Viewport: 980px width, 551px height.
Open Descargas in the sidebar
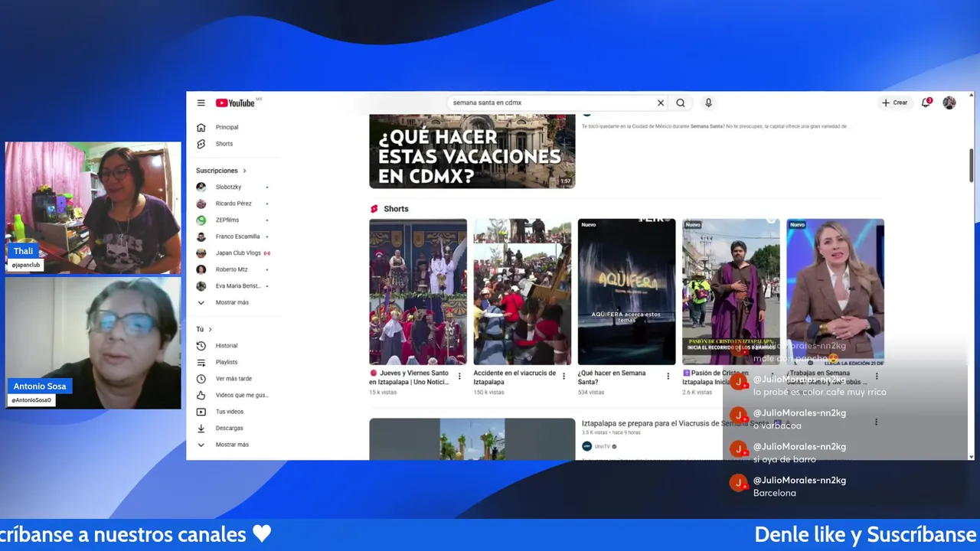click(230, 428)
